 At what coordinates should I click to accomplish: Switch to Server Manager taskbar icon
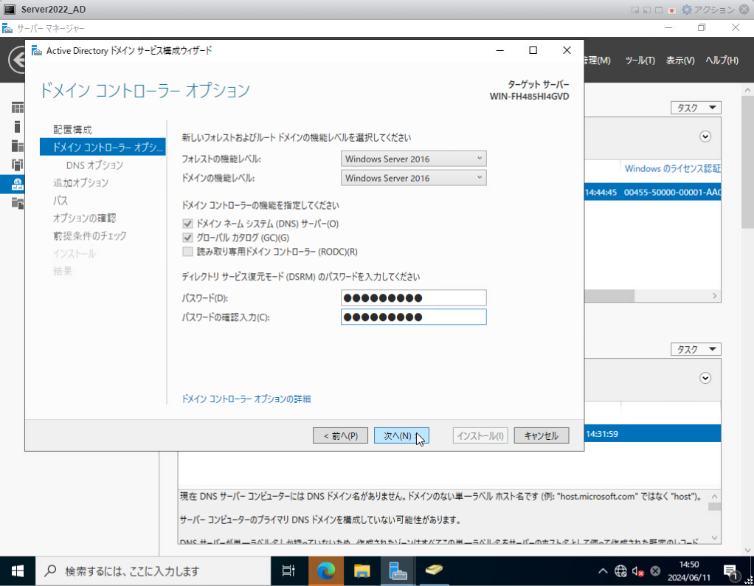398,571
